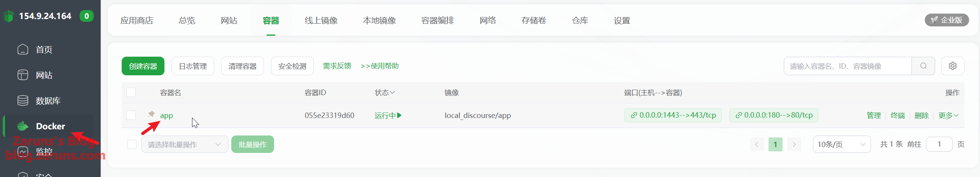Image resolution: width=980 pixels, height=177 pixels.
Task: Check the app container row checkbox
Action: 131,115
